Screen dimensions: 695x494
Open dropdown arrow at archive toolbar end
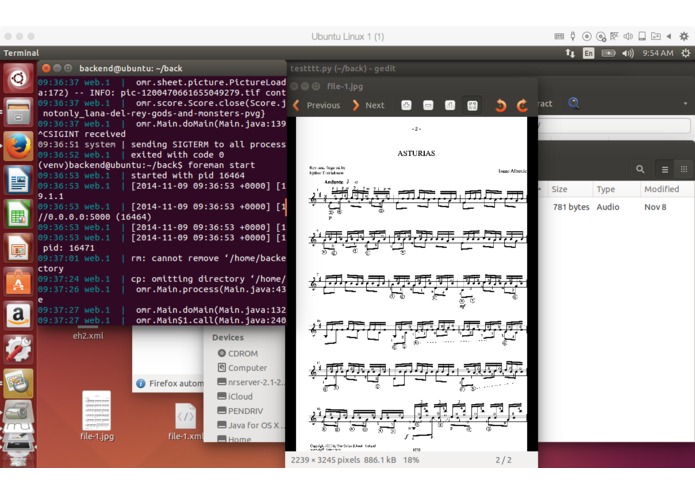[x=685, y=104]
